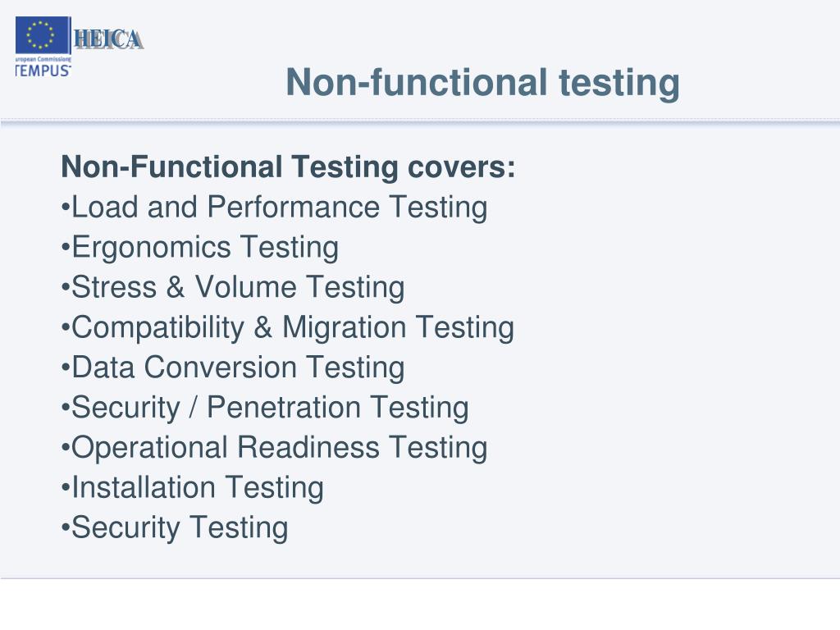Click the Installation Testing bullet
Image resolution: width=840 pixels, height=630 pixels.
point(192,487)
